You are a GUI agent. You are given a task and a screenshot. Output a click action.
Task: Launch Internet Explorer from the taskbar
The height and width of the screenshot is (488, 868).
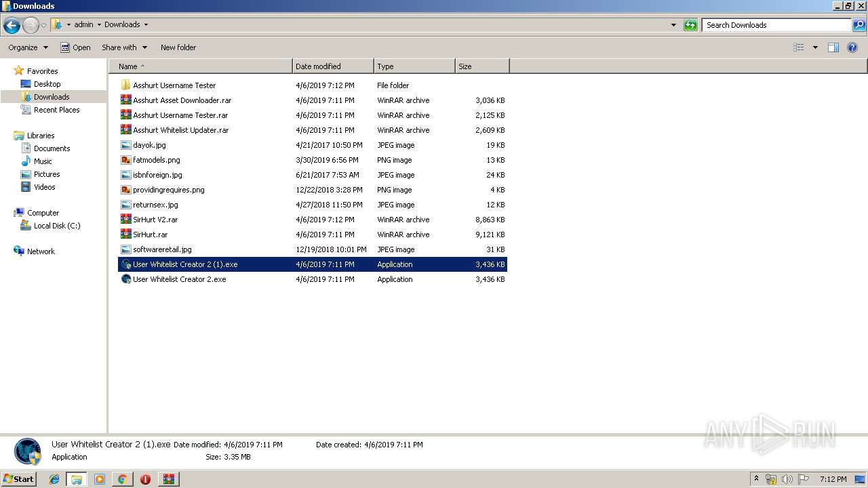[54, 479]
